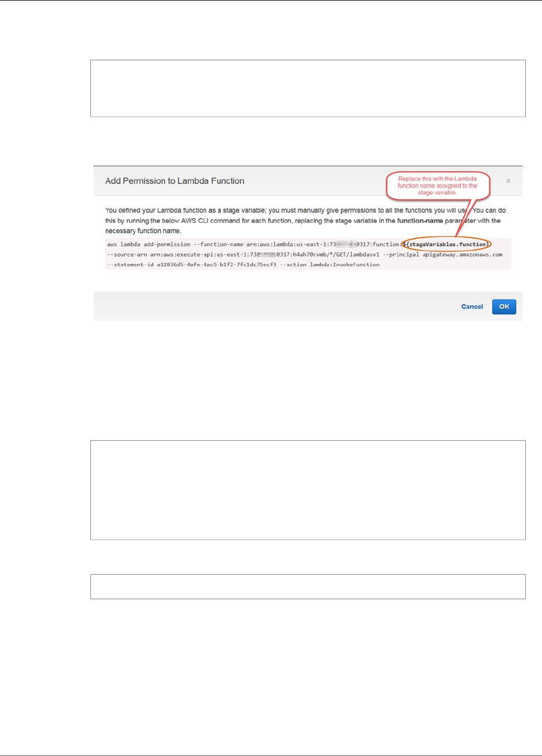Click the red callout bubble about the Lambda function name
Viewport: 542px width, 756px height.
click(x=438, y=186)
